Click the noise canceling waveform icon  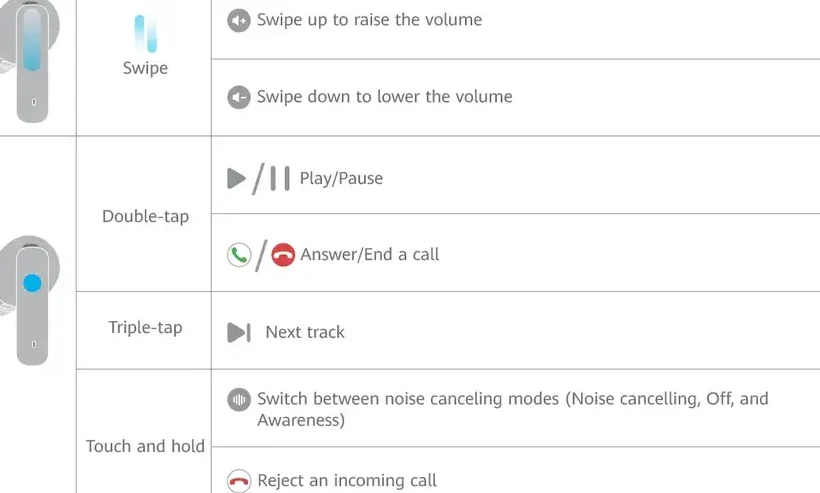(238, 400)
